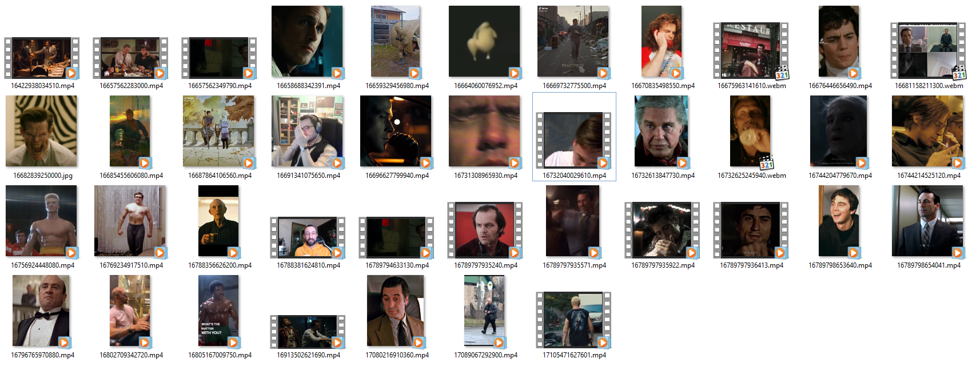Select the 17080216910360.mp4 thumbnail
The width and height of the screenshot is (980, 366).
396,311
